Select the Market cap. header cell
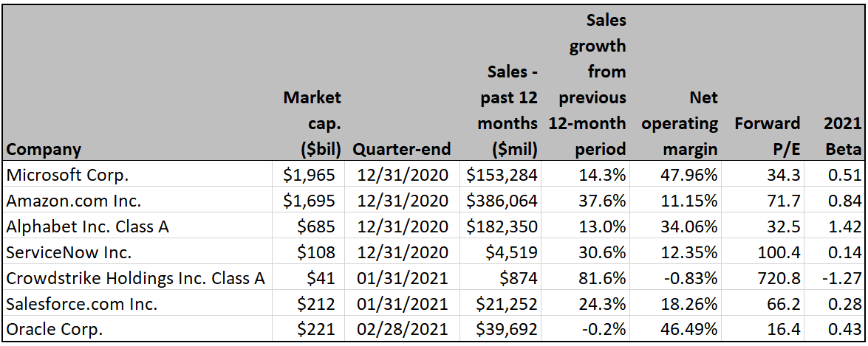 tap(312, 123)
